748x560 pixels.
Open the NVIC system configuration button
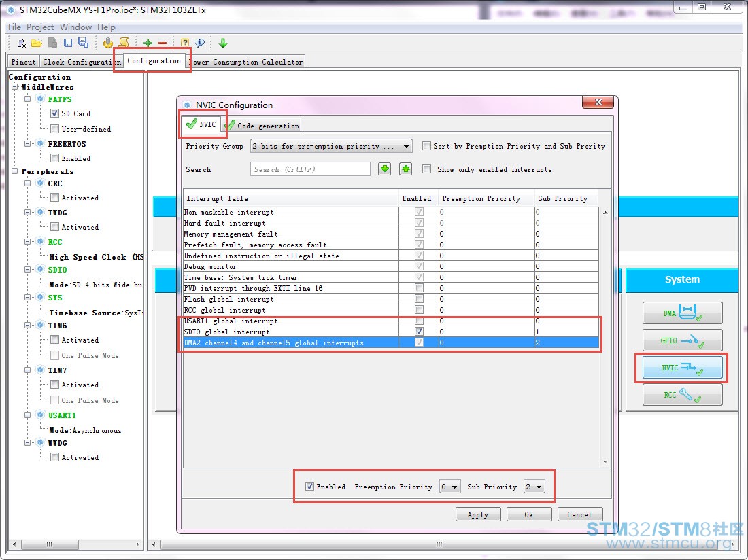(x=682, y=368)
